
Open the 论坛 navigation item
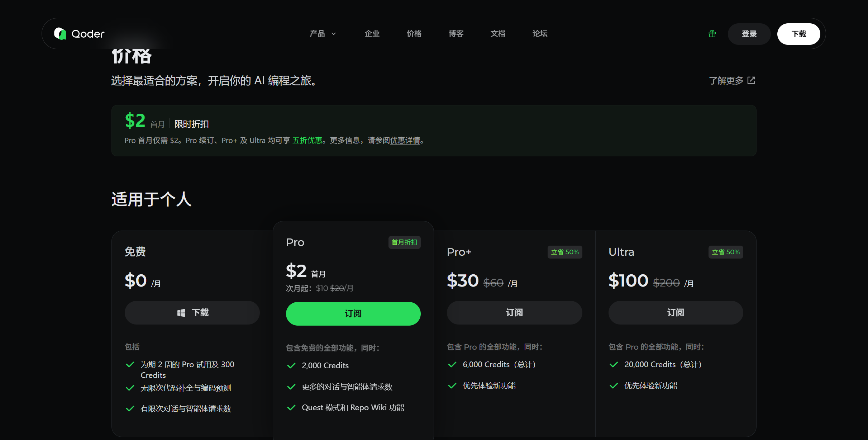tap(540, 33)
